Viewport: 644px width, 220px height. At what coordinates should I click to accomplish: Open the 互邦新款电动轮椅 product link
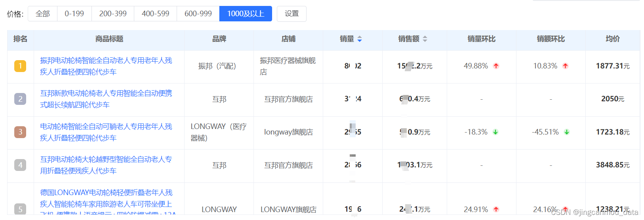[x=106, y=99]
